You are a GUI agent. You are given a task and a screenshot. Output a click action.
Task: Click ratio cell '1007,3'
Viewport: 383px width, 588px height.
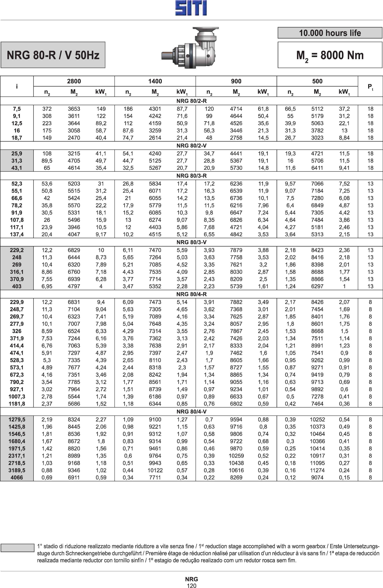click(17, 396)
